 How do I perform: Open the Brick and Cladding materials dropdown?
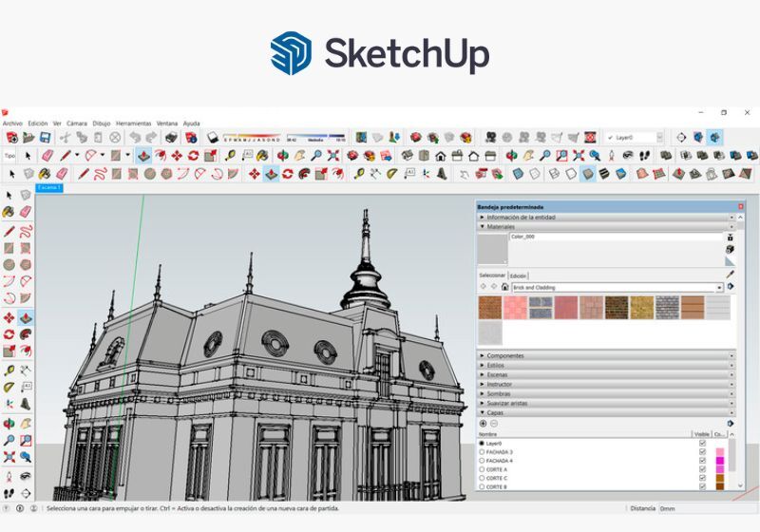(719, 287)
